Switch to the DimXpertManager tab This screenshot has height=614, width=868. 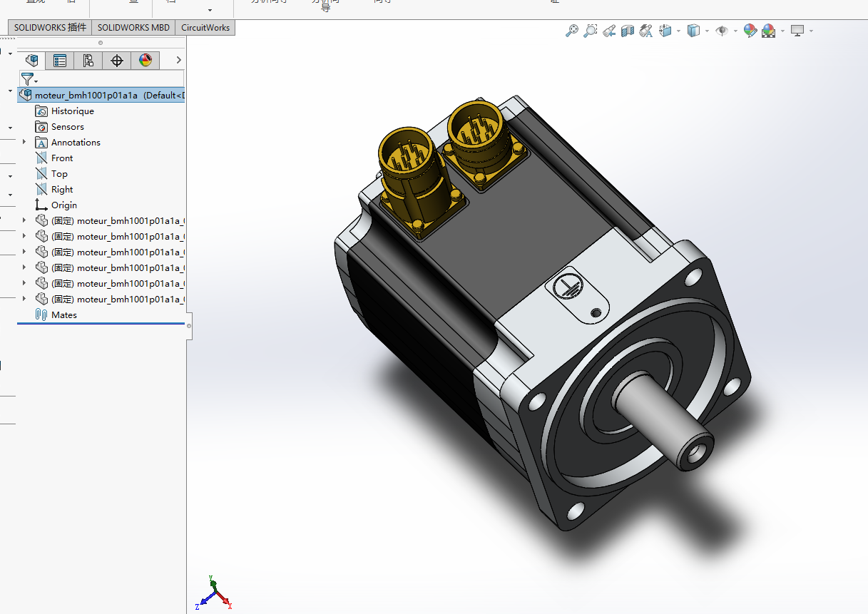(x=117, y=61)
